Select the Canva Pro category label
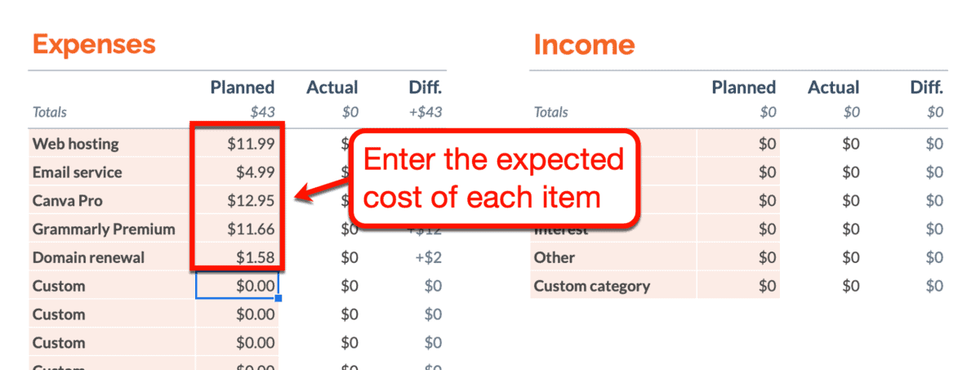This screenshot has width=980, height=370. click(67, 201)
